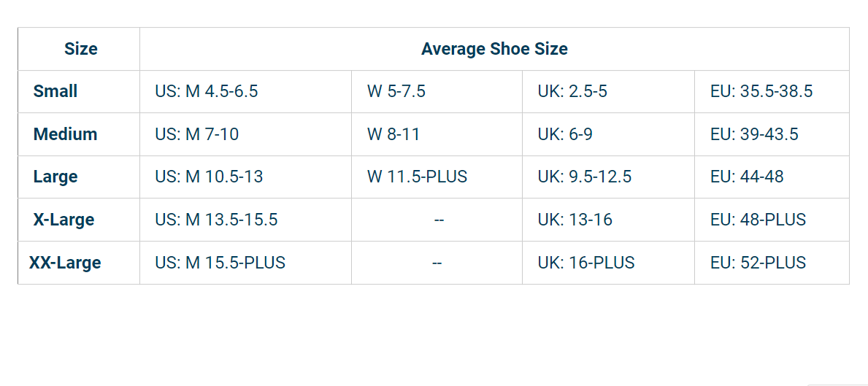
Task: Click the UK: 9.5-12.5 cell
Action: [585, 177]
